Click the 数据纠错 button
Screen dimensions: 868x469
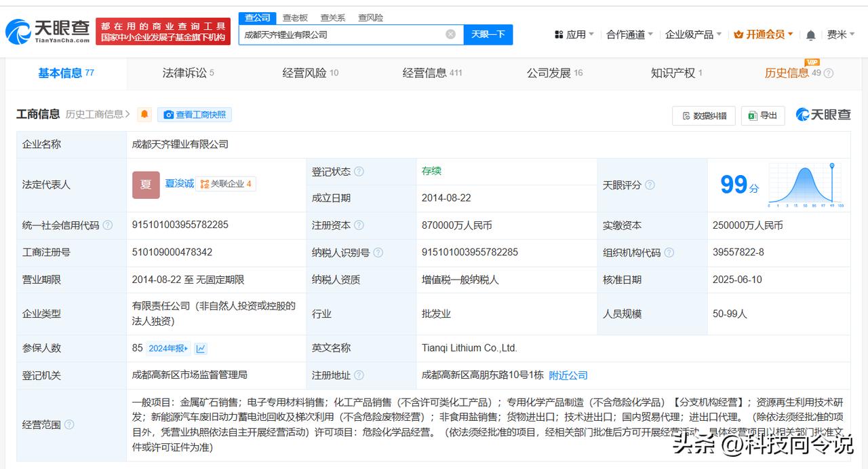tap(704, 115)
